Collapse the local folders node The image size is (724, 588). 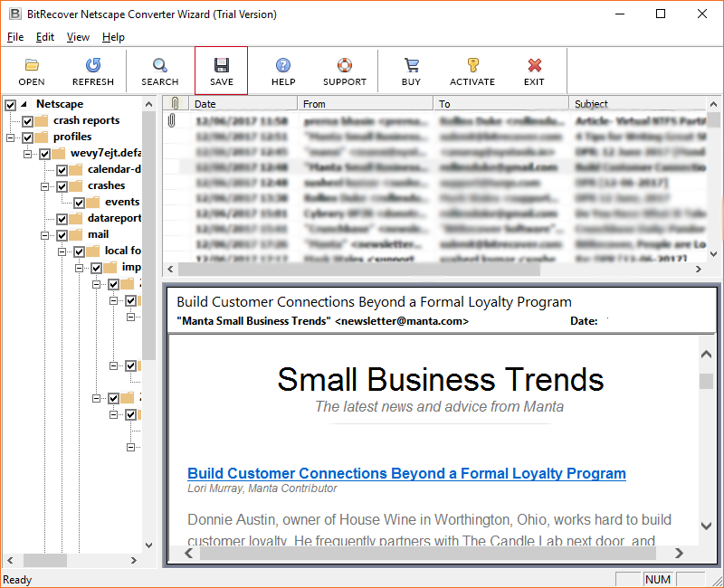coord(62,251)
